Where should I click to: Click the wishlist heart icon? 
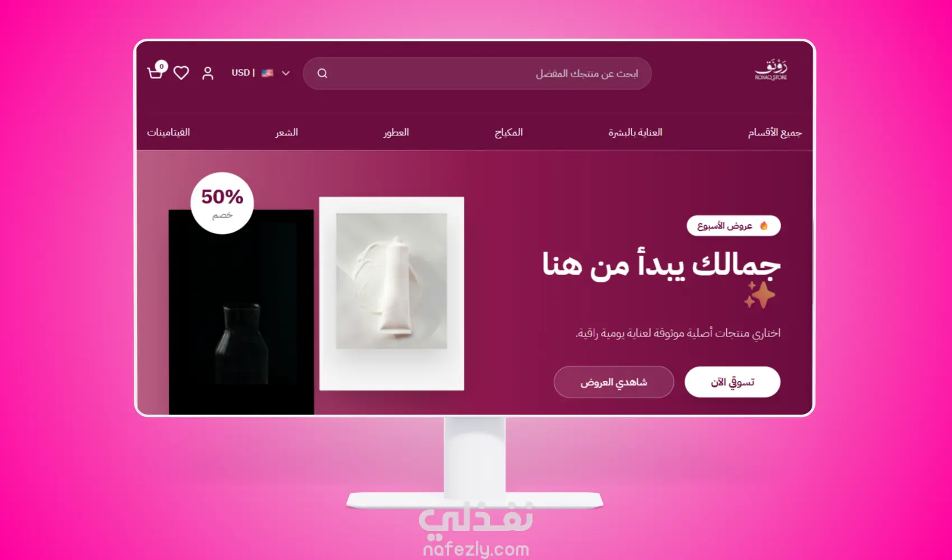[x=181, y=73]
